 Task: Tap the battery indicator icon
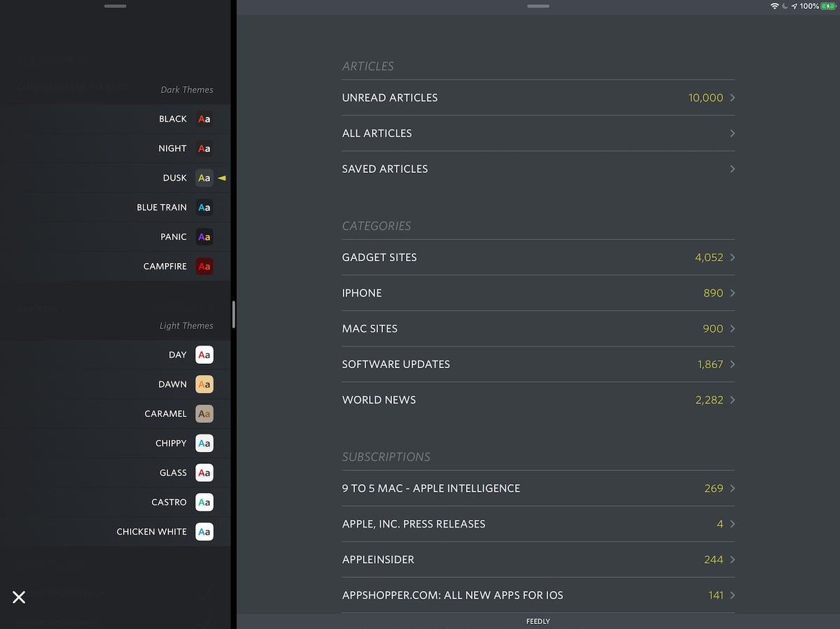(829, 6)
